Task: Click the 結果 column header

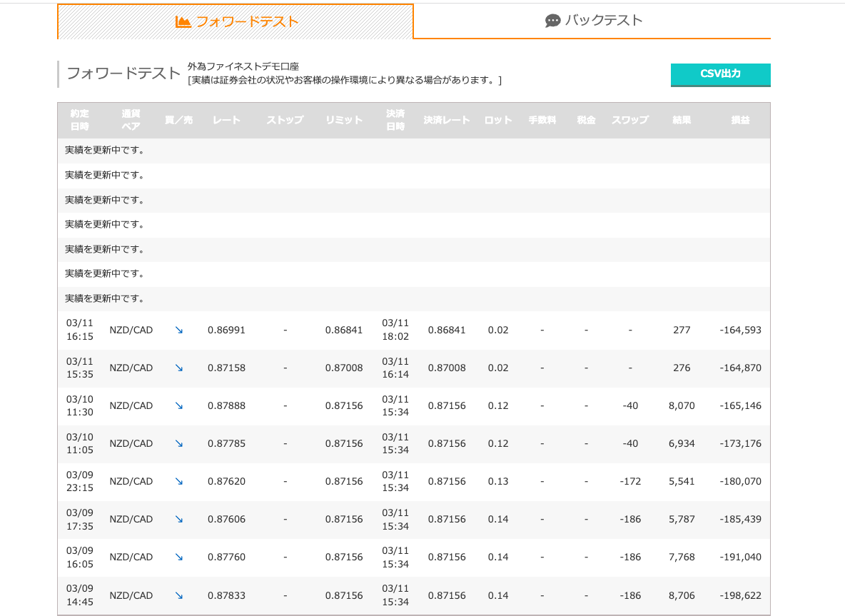Action: click(x=682, y=121)
